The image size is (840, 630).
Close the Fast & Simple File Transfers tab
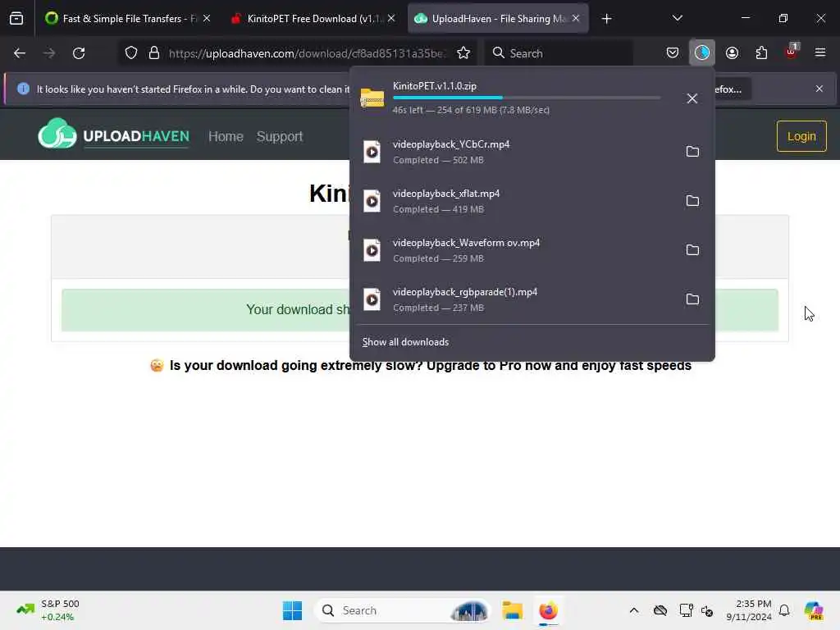(207, 19)
